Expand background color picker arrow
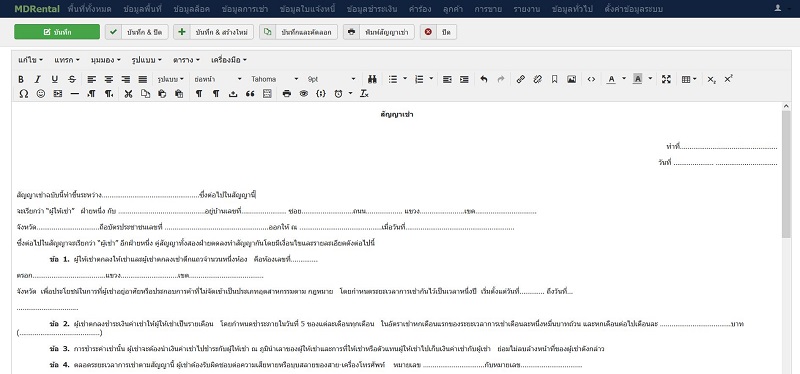 tap(649, 79)
